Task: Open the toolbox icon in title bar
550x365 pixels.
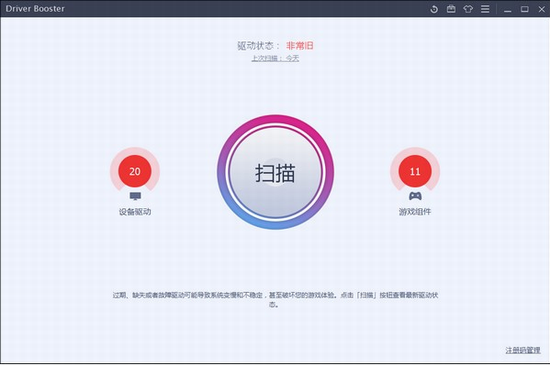Action: click(451, 9)
